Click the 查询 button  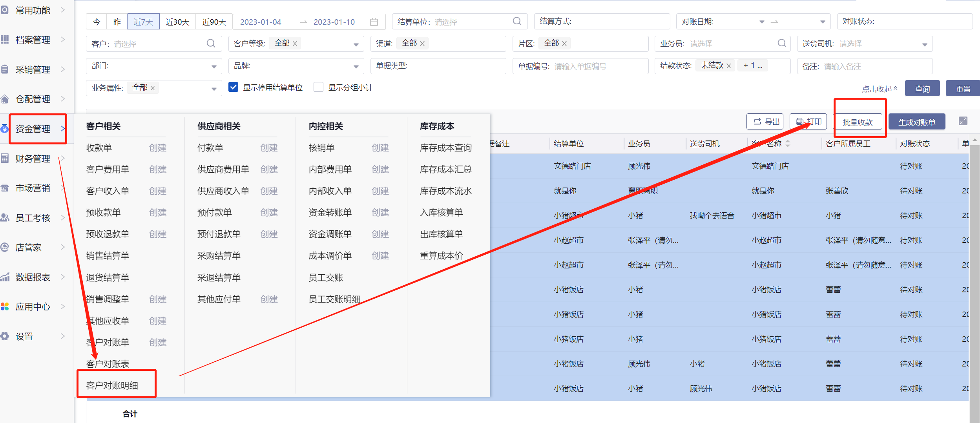pos(922,89)
